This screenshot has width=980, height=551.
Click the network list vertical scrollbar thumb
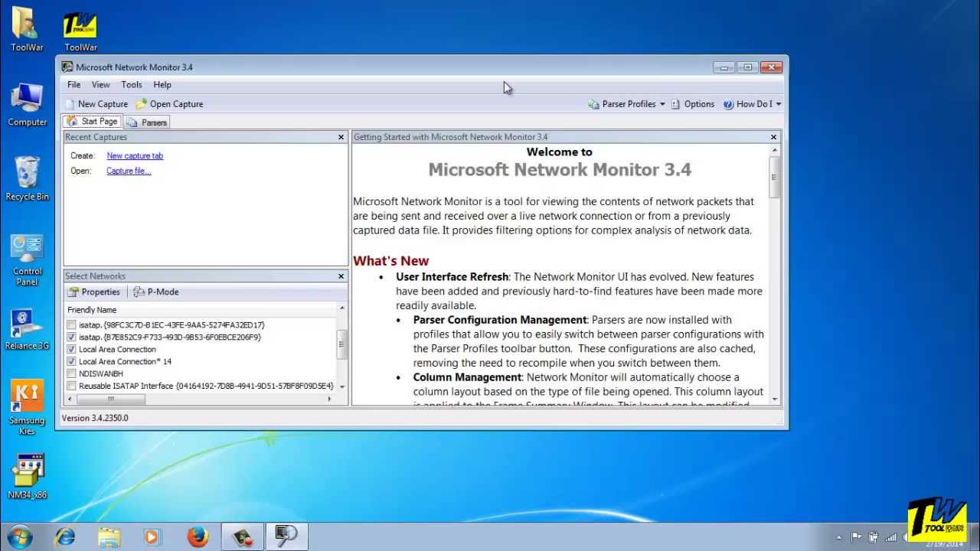click(342, 344)
